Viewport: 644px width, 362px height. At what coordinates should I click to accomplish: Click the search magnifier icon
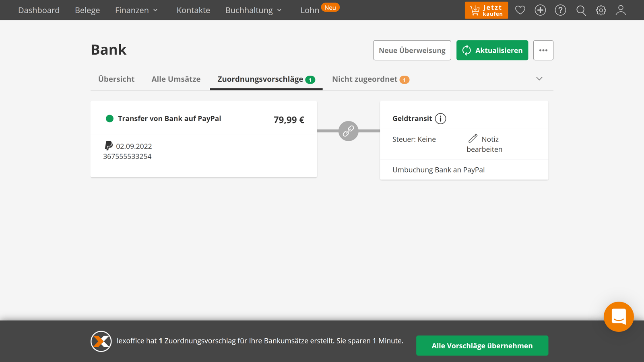581,10
